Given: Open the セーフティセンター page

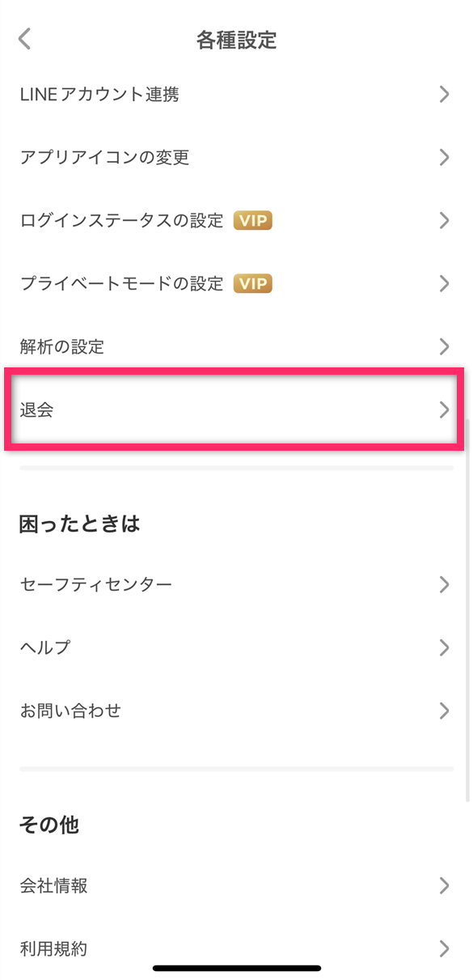Looking at the screenshot, I should [97, 584].
